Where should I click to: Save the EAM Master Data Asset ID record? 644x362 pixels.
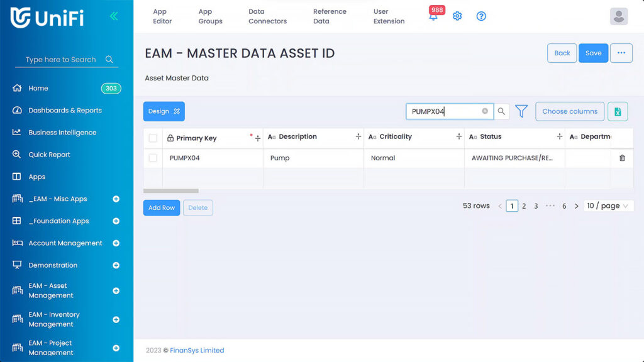click(593, 53)
